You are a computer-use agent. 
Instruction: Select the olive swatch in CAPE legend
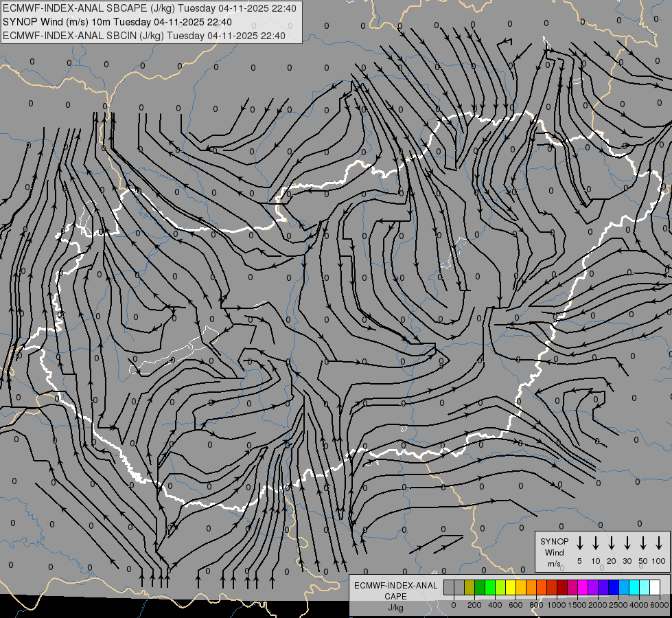tap(470, 588)
